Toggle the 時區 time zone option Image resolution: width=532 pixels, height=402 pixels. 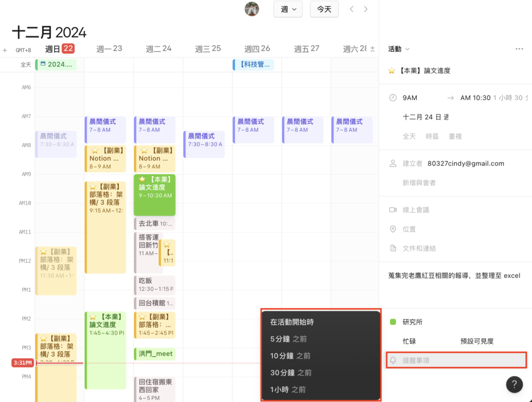click(432, 136)
